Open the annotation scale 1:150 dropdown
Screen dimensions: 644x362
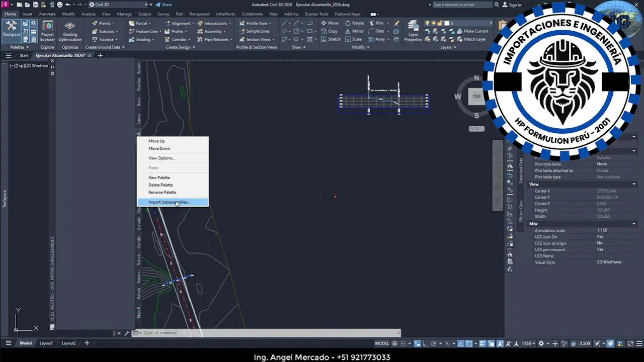(528, 343)
